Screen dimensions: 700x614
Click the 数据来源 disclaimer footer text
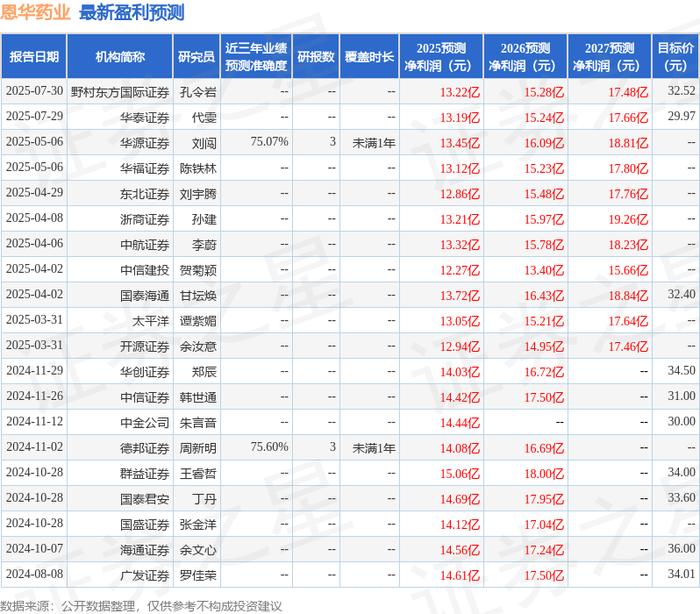pos(141,606)
